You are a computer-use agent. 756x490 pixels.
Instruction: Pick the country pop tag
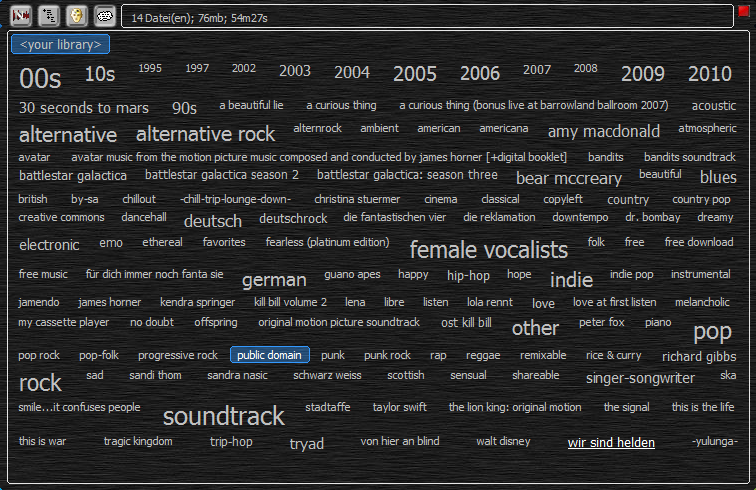701,200
